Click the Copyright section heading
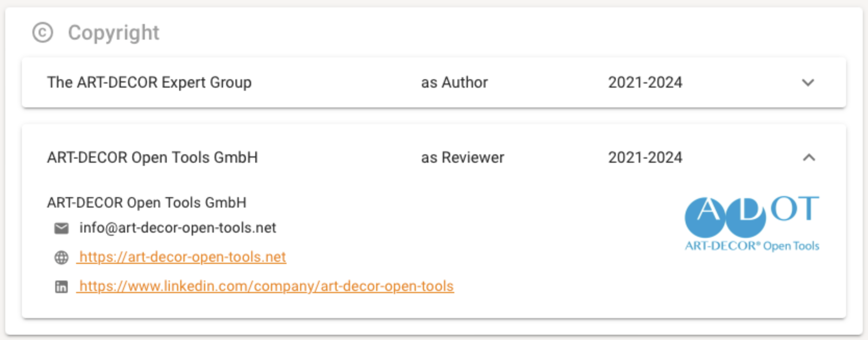 [x=114, y=32]
